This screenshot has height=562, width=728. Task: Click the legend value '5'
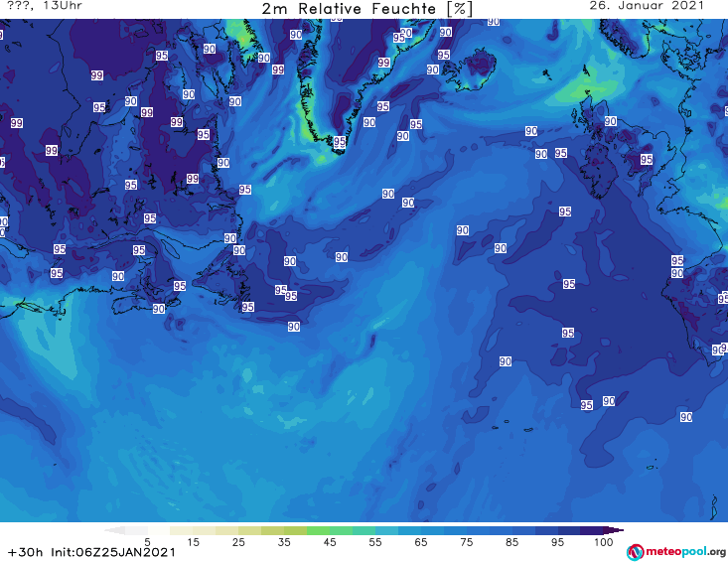147,542
